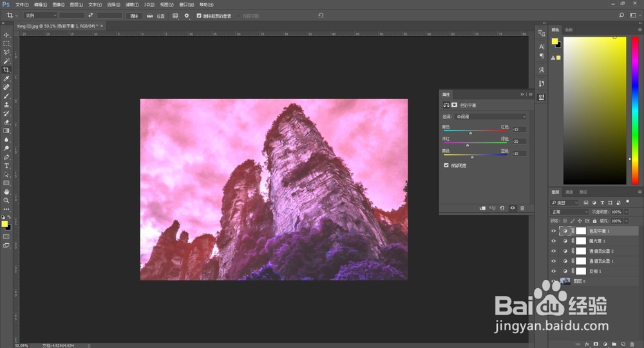Click trash icon in Properties panel
644x348 pixels.
coord(522,208)
